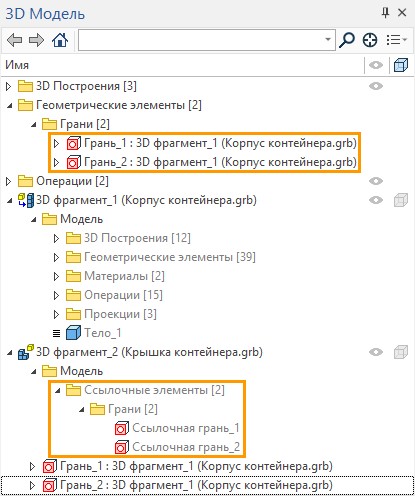Screen dimensions: 415x496
Task: Hide 3D фрагмент_1 using eye icon
Action: click(x=376, y=200)
